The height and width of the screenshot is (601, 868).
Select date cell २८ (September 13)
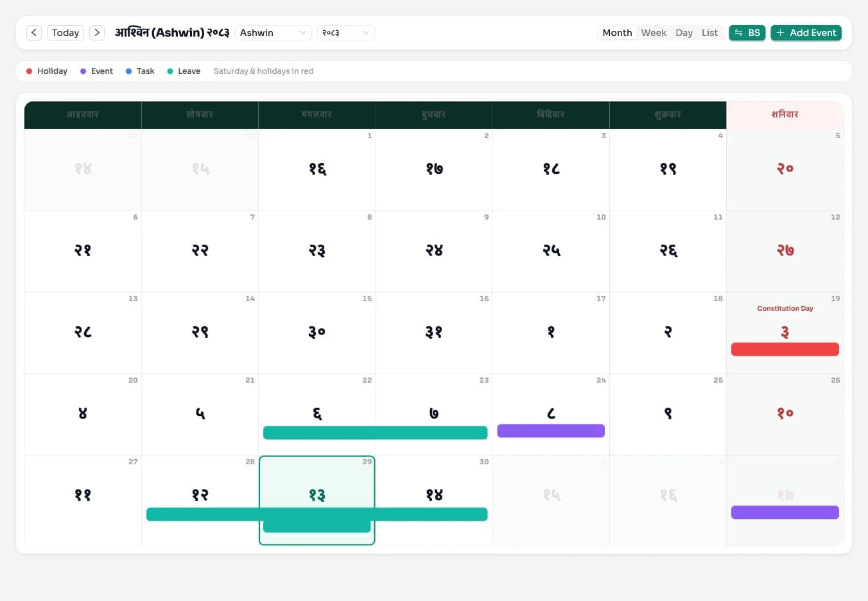pyautogui.click(x=83, y=333)
